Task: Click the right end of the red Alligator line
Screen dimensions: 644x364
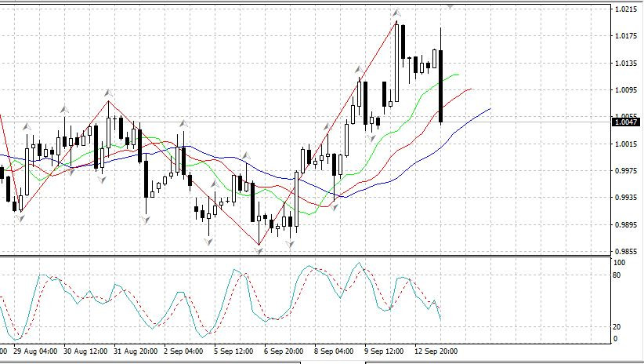Action: (472, 89)
